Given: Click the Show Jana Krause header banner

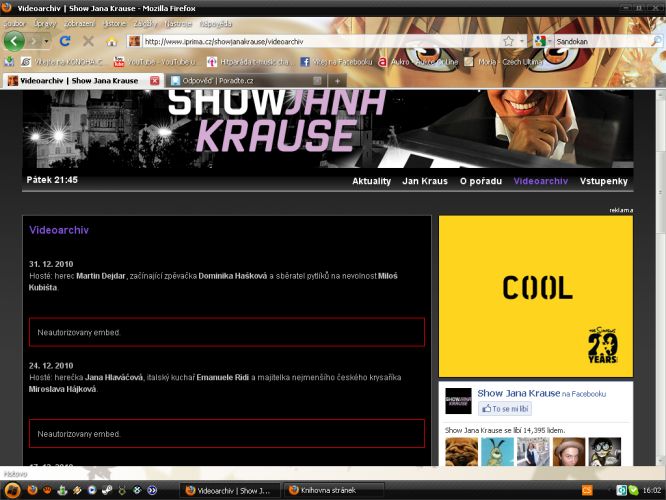Looking at the screenshot, I should (x=327, y=129).
